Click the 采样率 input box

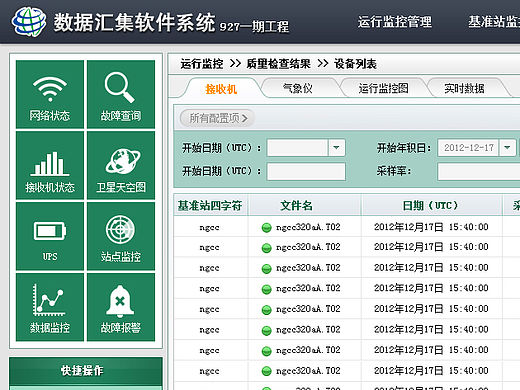(x=479, y=172)
